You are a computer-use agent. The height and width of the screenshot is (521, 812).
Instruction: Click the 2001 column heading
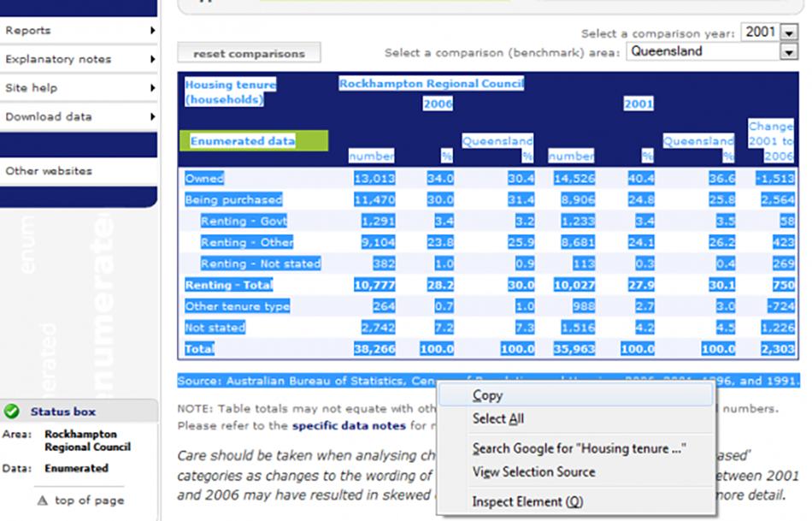click(638, 104)
